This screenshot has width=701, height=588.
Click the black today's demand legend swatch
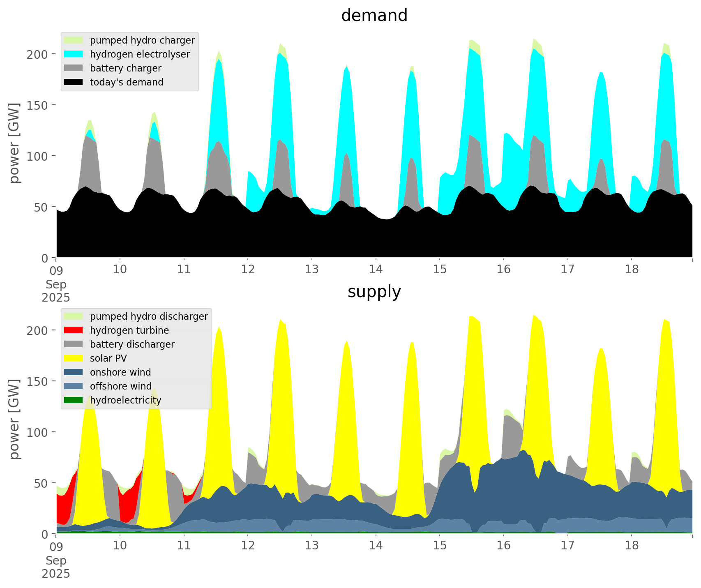point(74,82)
